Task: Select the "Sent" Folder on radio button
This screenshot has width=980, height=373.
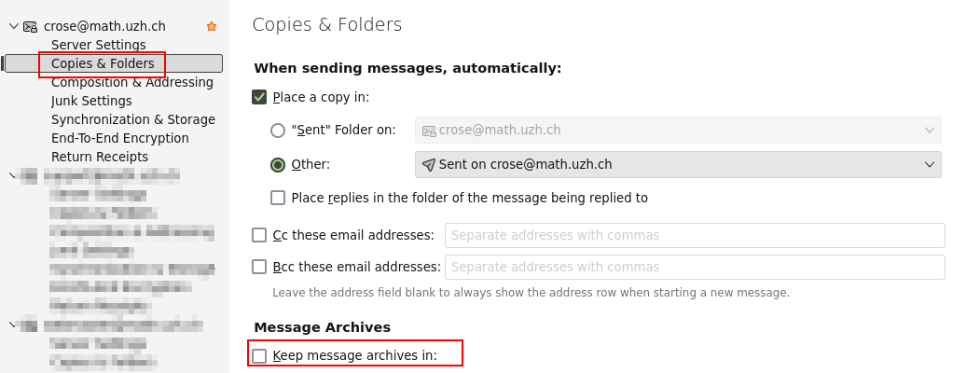Action: pyautogui.click(x=278, y=131)
